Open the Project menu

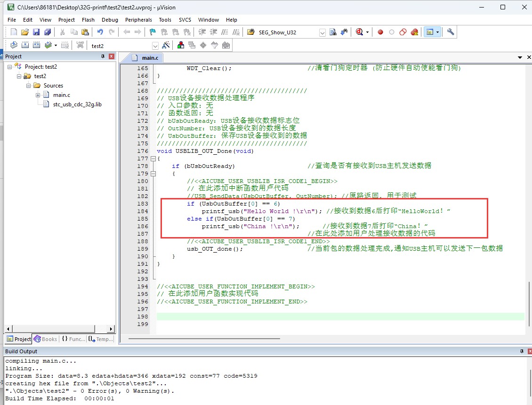pos(66,20)
